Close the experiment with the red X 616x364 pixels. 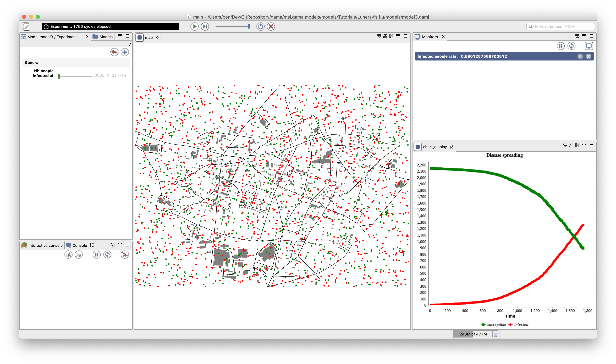271,26
